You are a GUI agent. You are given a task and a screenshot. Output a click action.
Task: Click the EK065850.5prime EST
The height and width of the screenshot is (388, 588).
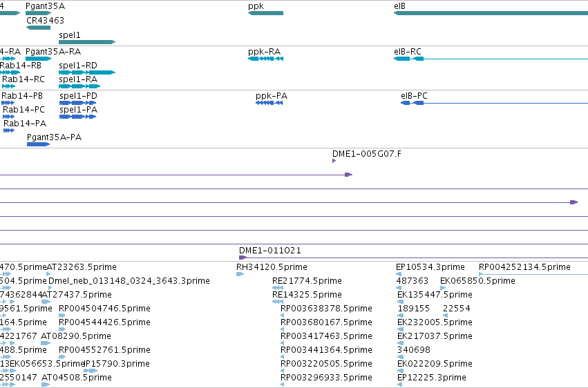pyautogui.click(x=443, y=288)
